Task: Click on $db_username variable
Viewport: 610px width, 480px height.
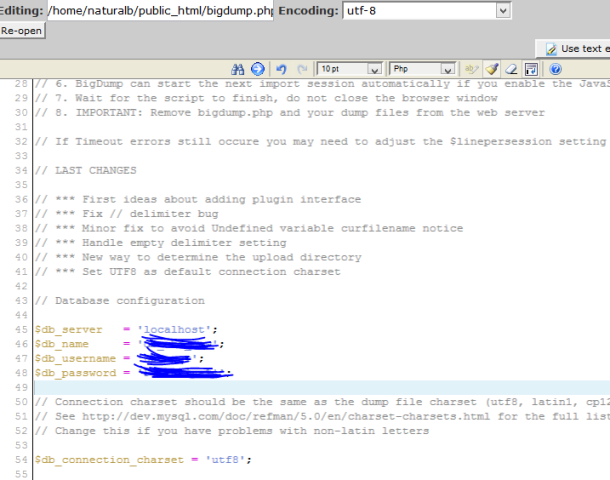Action: (x=75, y=359)
